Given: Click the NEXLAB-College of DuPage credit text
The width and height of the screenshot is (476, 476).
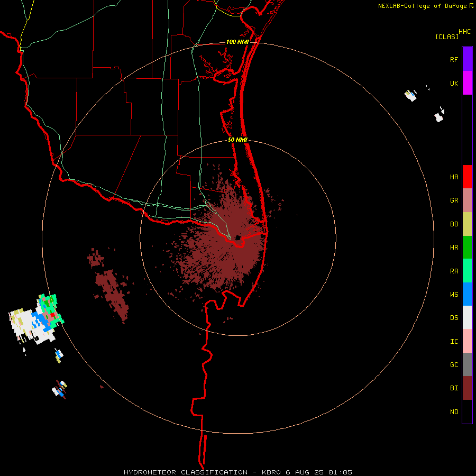Looking at the screenshot, I should click(x=422, y=6).
